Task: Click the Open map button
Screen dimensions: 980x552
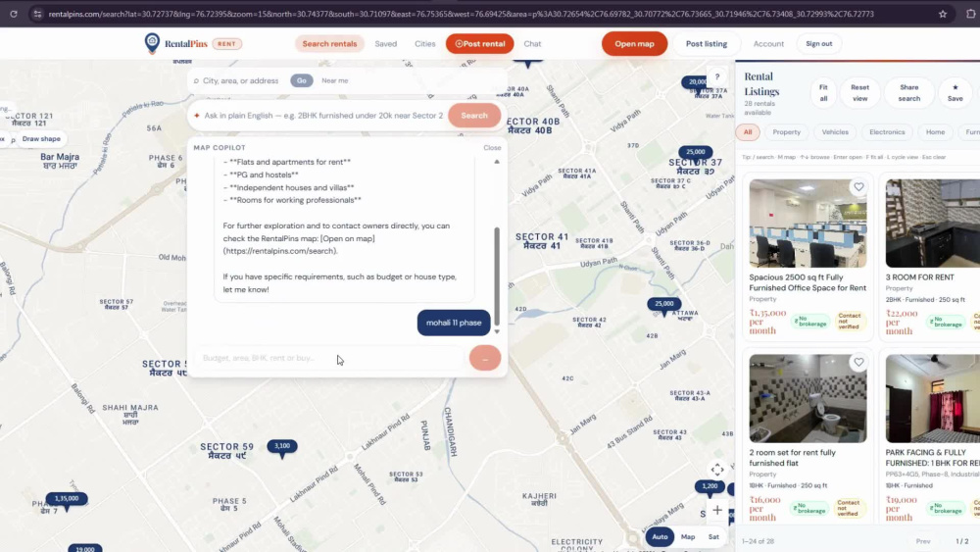Action: 634,44
